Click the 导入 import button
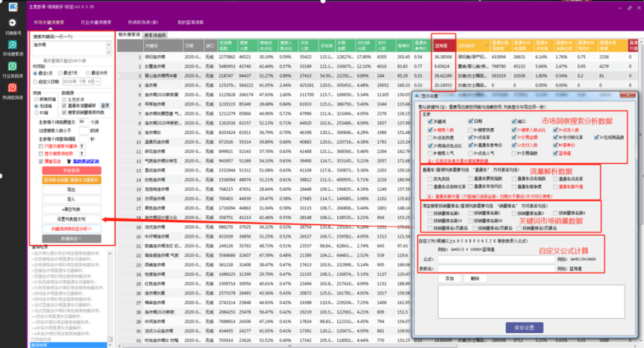The width and height of the screenshot is (644, 348). click(72, 200)
